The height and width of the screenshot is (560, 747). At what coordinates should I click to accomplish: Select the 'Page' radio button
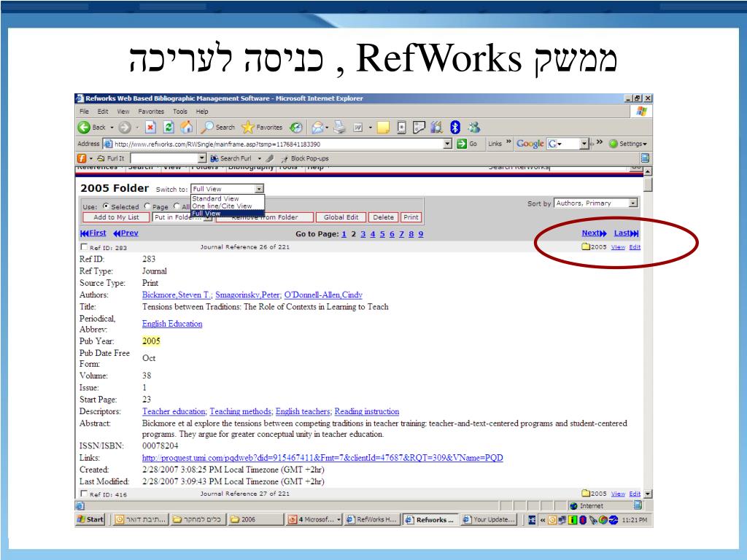click(147, 206)
